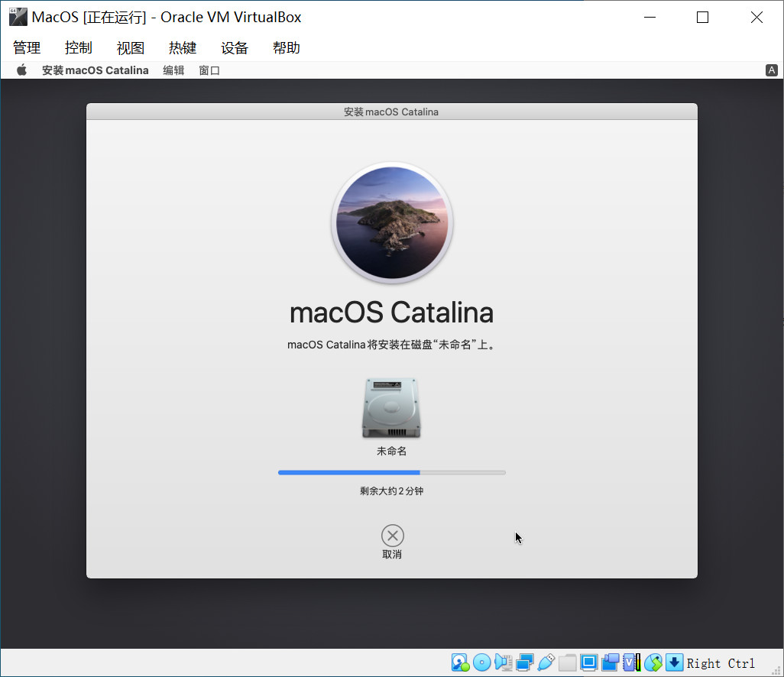Image resolution: width=784 pixels, height=677 pixels.
Task: Click the keyboard capture arrow icon
Action: [674, 662]
